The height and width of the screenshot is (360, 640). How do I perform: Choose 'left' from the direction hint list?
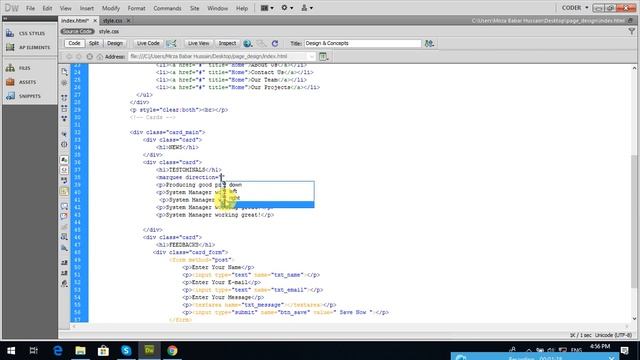233,191
